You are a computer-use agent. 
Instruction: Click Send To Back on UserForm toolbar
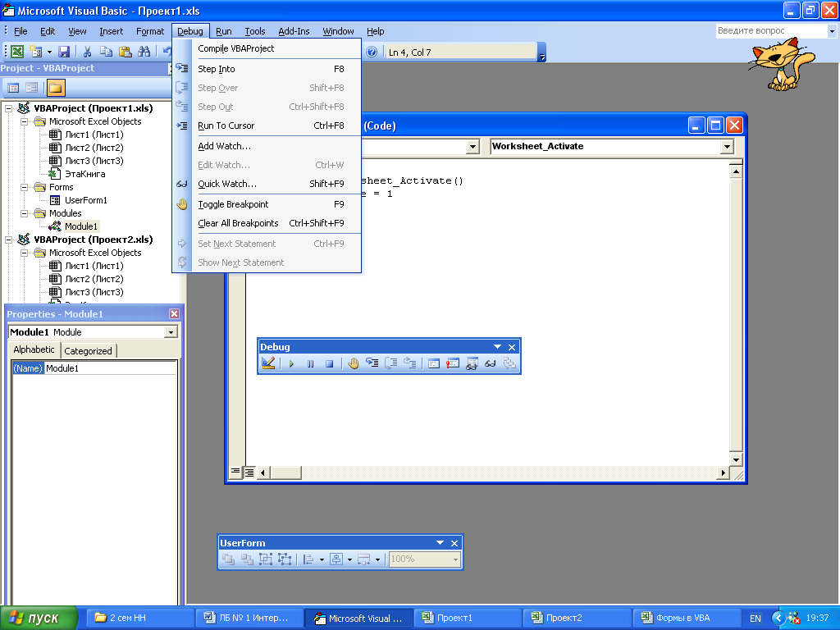[247, 559]
